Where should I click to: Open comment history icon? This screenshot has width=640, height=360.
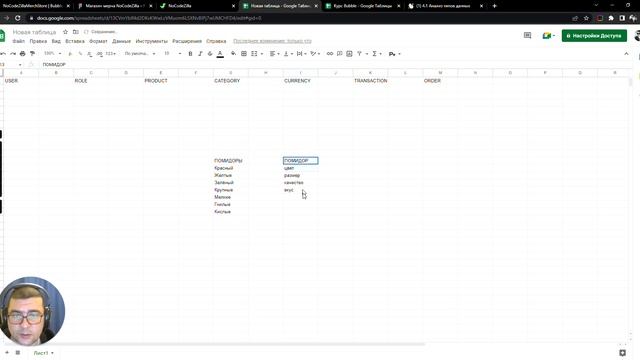pyautogui.click(x=527, y=36)
